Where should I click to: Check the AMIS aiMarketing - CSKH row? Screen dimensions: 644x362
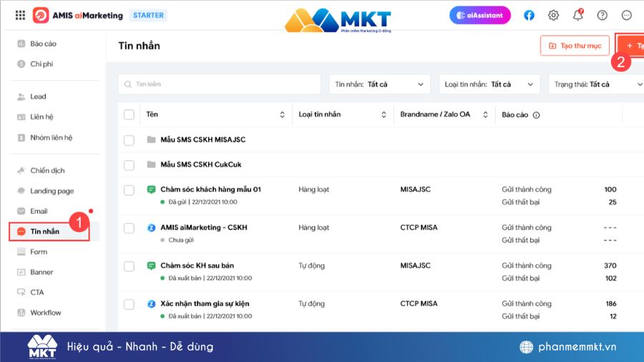pos(129,228)
